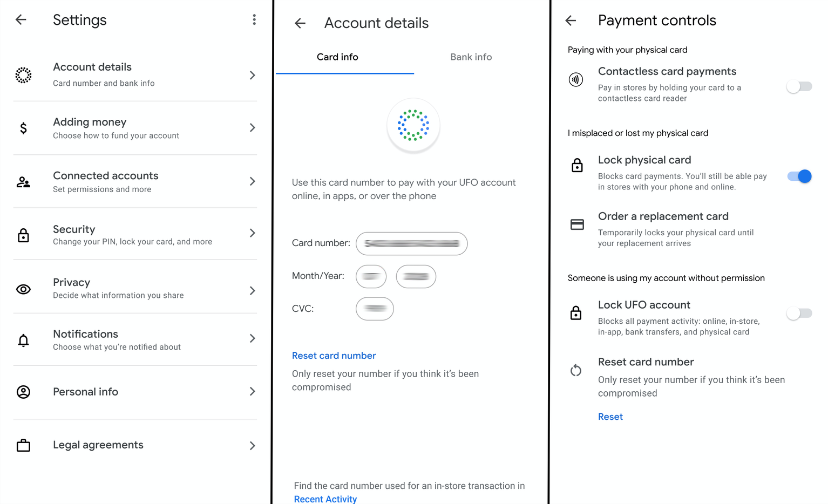Screen dimensions: 828x504
Task: Tap the dollar sign Adding money icon
Action: point(23,128)
